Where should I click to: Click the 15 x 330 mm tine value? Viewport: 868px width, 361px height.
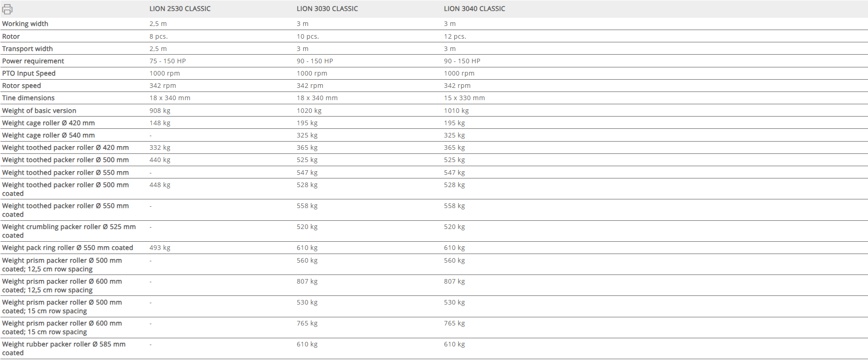tap(464, 98)
